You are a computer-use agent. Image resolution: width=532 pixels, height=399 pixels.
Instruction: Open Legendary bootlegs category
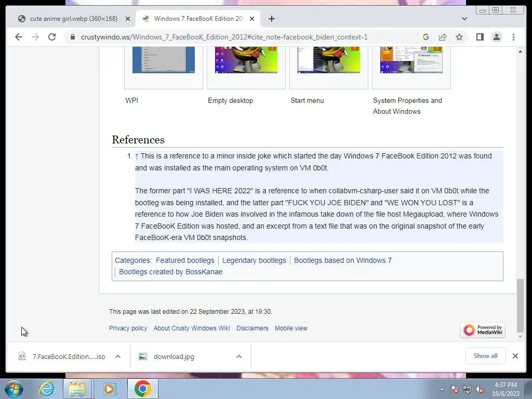pyautogui.click(x=254, y=260)
